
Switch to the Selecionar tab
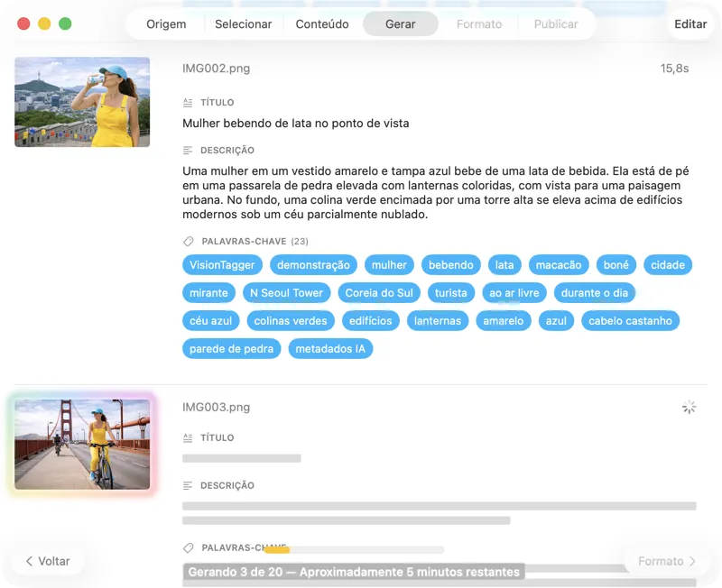pyautogui.click(x=243, y=24)
